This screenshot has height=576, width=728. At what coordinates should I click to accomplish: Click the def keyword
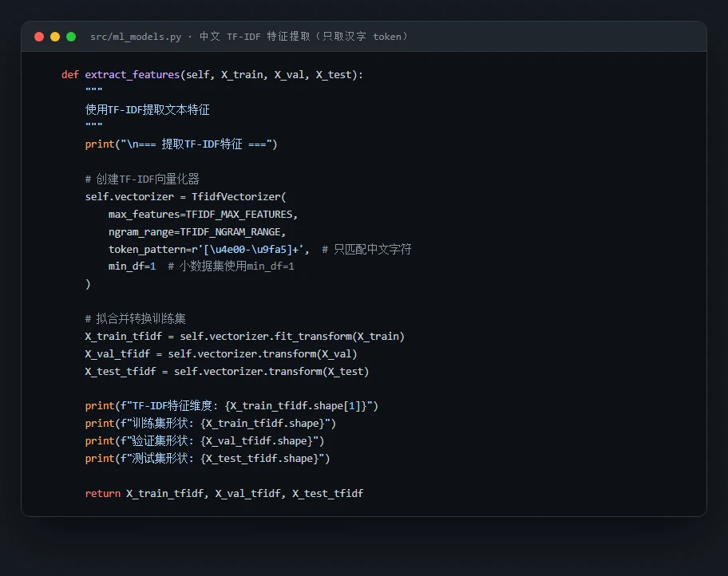(70, 74)
